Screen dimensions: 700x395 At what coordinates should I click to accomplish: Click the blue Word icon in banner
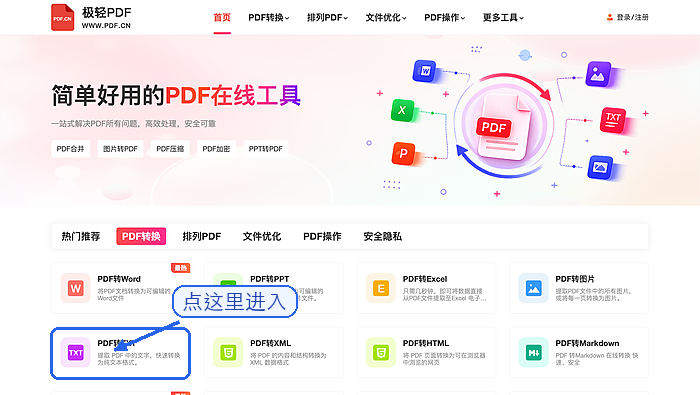(x=425, y=71)
